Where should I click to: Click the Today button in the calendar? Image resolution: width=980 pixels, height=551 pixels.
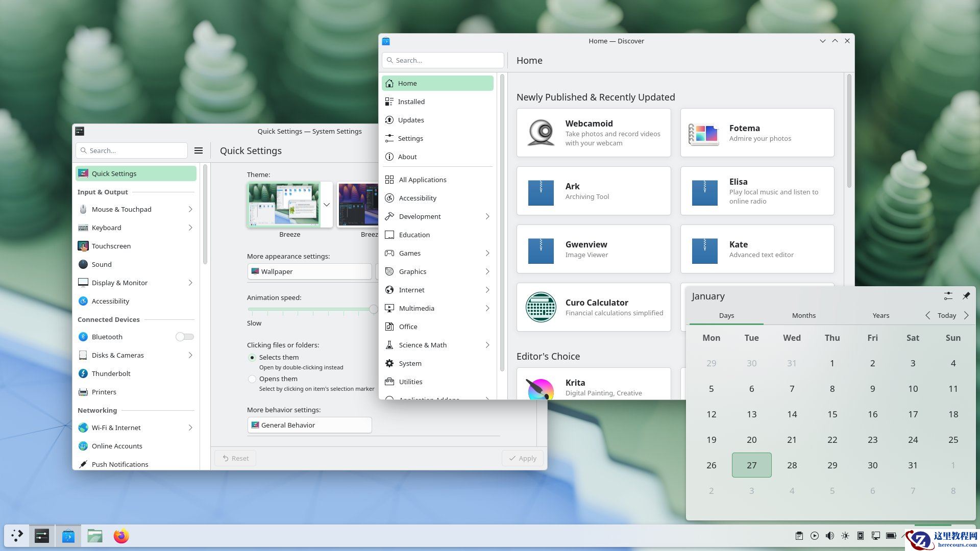click(x=947, y=315)
